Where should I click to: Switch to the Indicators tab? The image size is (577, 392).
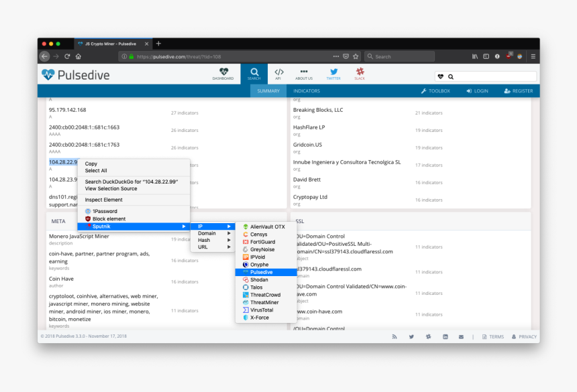[x=307, y=90]
